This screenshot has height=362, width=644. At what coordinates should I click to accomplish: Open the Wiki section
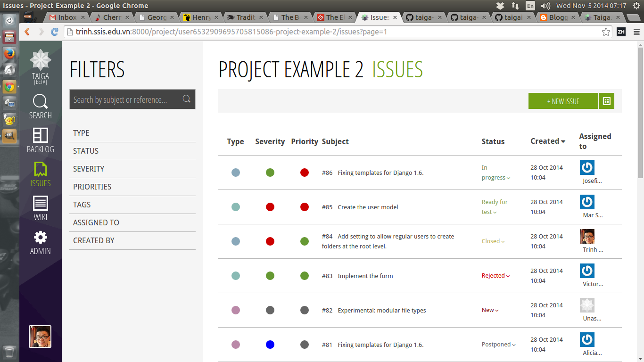(x=40, y=207)
